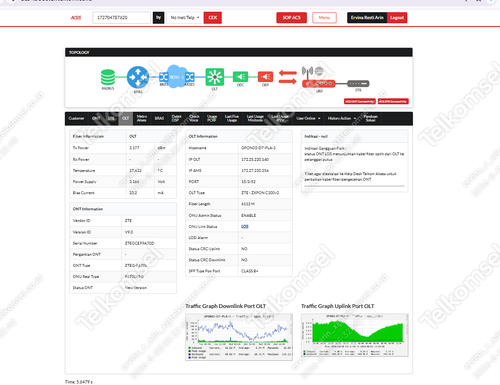Click the Time load indicator text
The image size is (500, 385).
79,382
